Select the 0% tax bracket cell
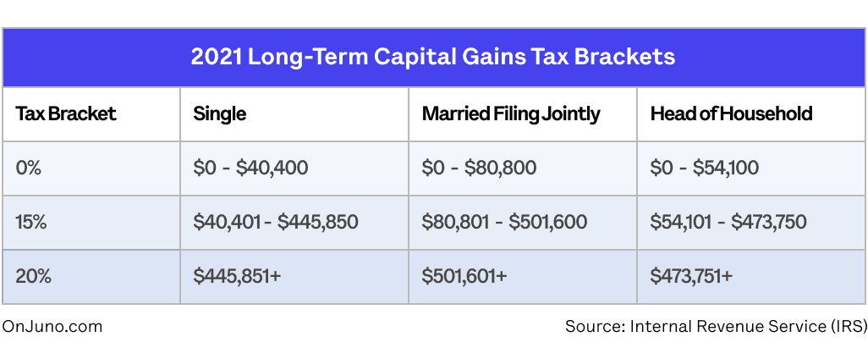 click(29, 168)
